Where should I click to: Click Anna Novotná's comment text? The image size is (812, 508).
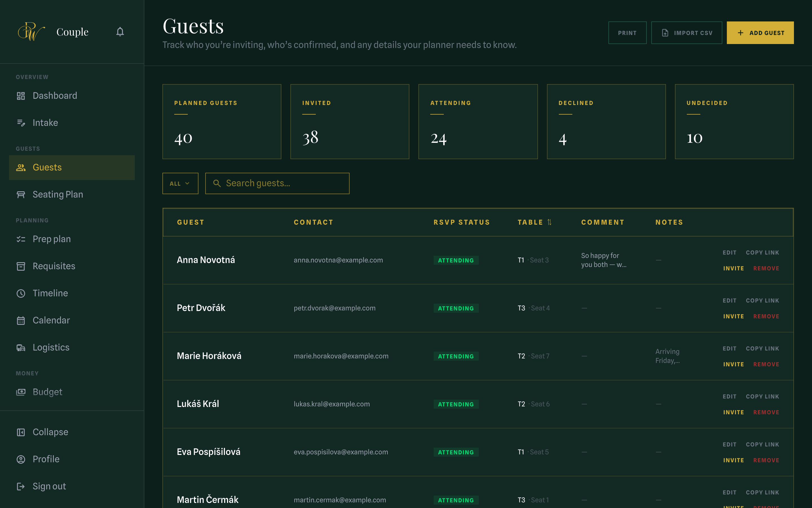[603, 260]
